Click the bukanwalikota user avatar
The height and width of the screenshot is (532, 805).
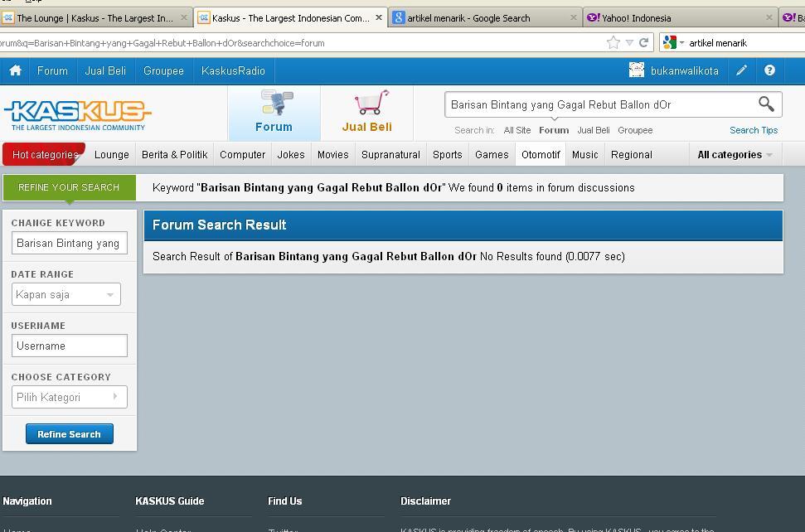(637, 70)
